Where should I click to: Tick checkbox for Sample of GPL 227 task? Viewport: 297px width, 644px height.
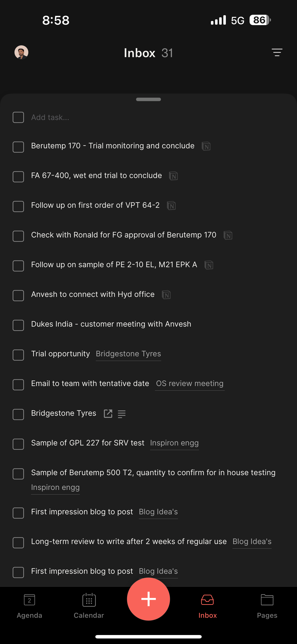[x=18, y=444]
